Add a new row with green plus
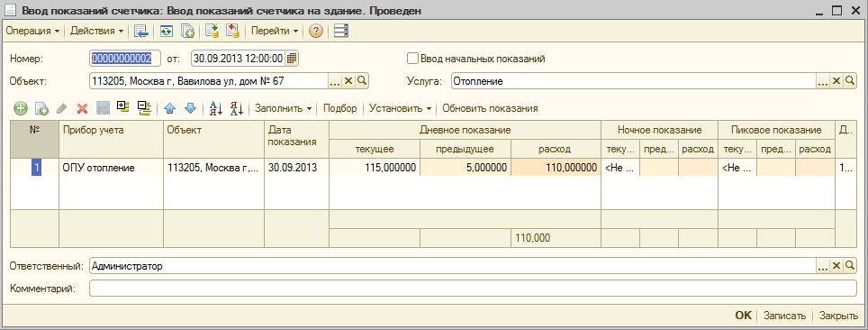The height and width of the screenshot is (330, 868). [x=21, y=109]
